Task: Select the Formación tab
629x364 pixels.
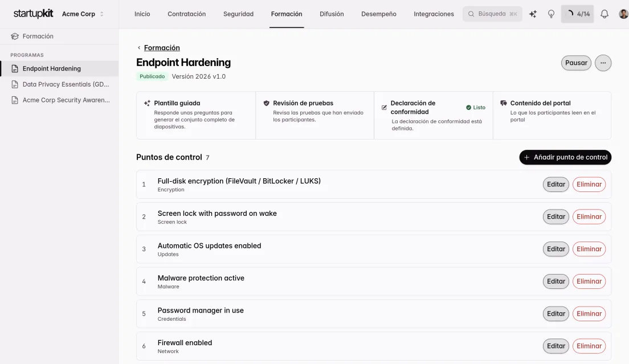Action: (287, 14)
